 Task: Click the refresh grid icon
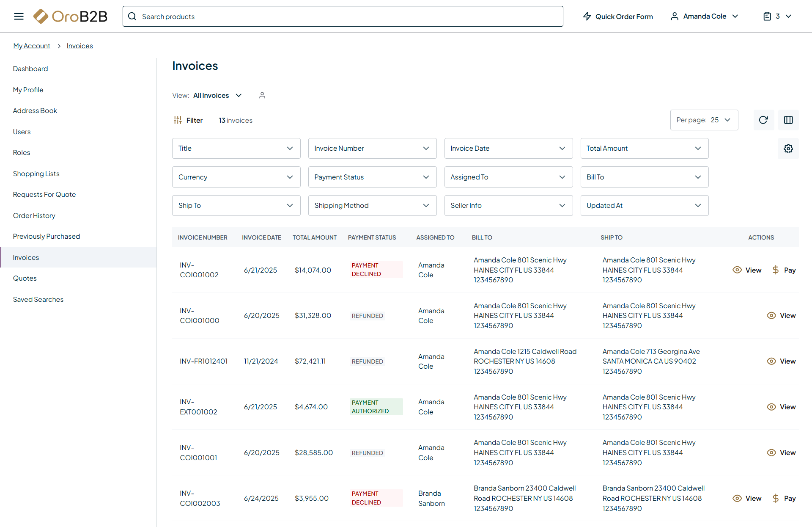click(x=763, y=120)
